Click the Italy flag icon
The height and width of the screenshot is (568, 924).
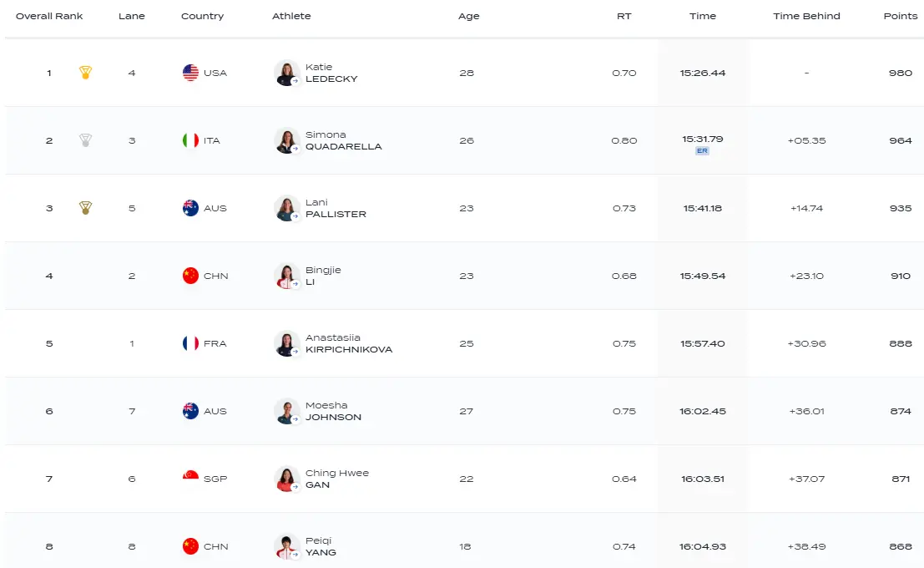[x=190, y=140]
